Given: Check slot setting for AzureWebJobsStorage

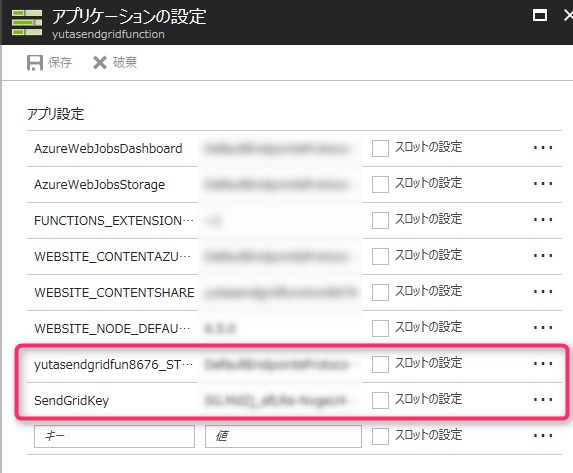Looking at the screenshot, I should (380, 184).
